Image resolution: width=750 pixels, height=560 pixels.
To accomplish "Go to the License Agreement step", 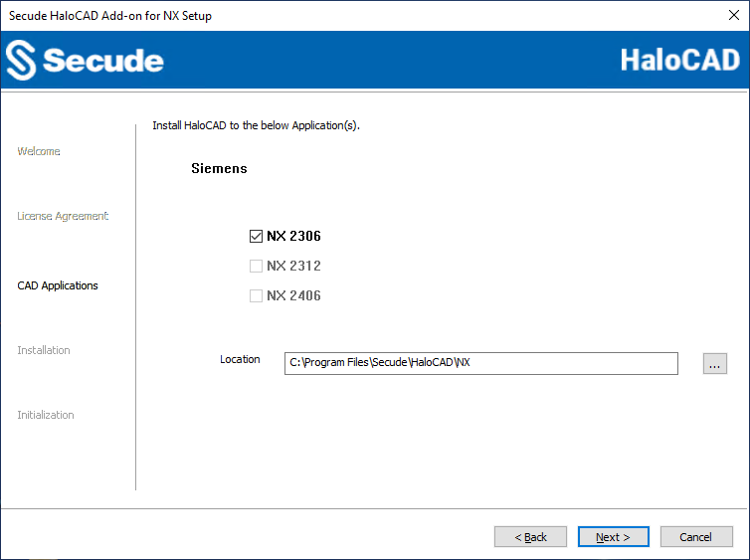I will [x=63, y=216].
